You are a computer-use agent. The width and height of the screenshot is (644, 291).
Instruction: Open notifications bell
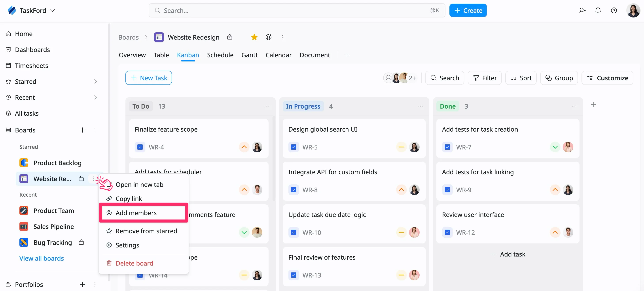[x=598, y=10]
